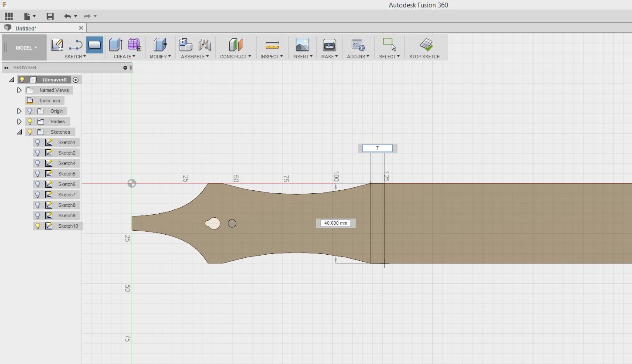The image size is (632, 364).
Task: Click the Browser panel minus button
Action: pyautogui.click(x=126, y=68)
